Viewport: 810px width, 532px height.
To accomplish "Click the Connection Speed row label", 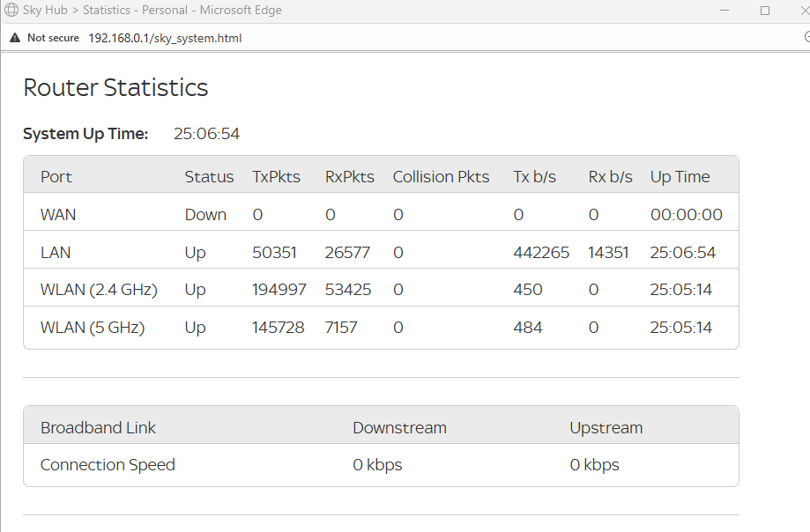I will point(108,464).
